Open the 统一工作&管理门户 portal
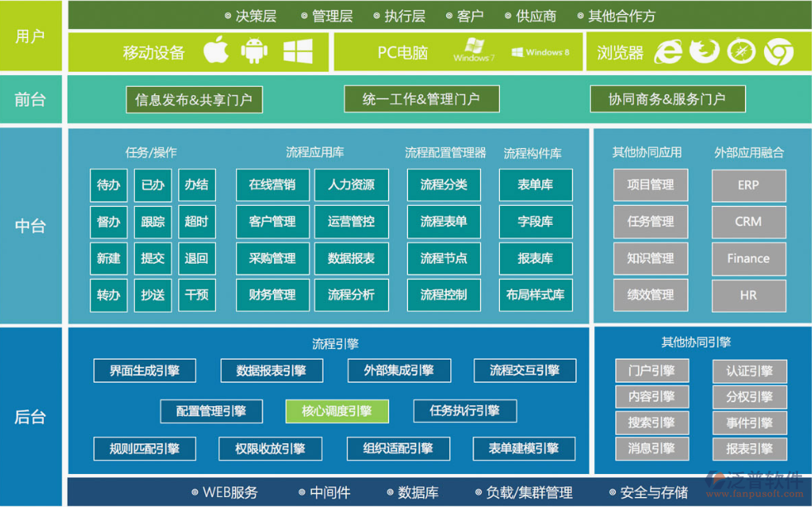This screenshot has height=507, width=812. click(422, 98)
